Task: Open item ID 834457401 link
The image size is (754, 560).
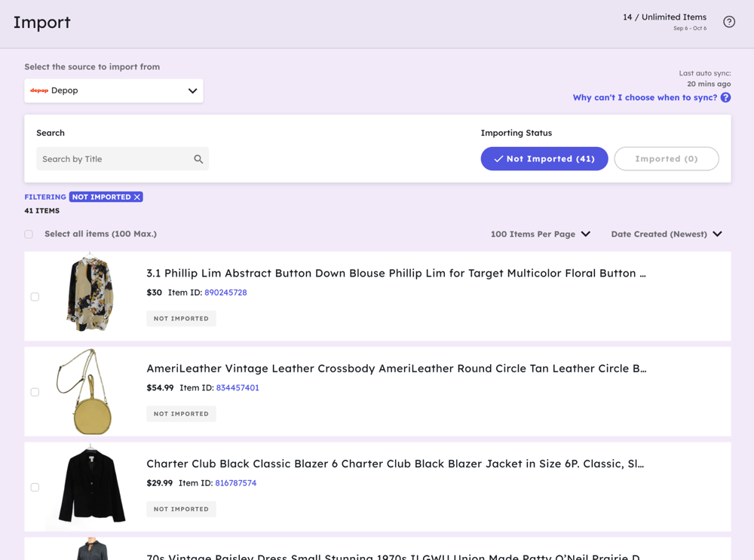Action: click(x=238, y=387)
